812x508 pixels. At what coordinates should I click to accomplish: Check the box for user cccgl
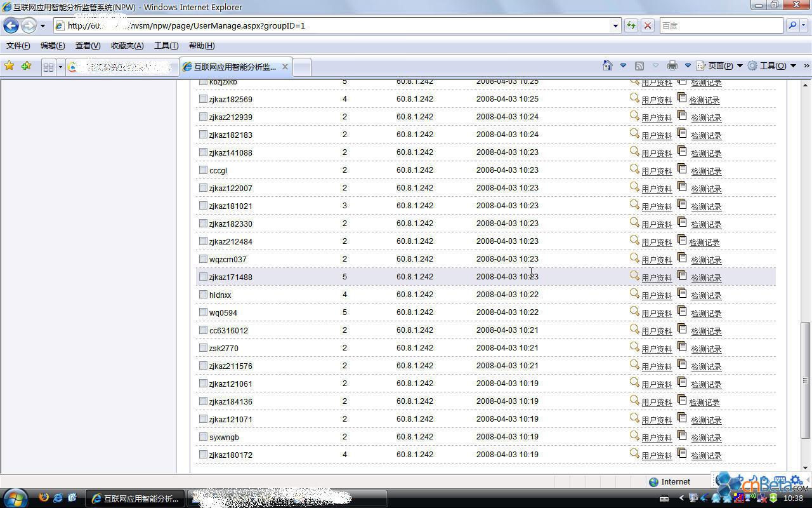click(x=204, y=170)
